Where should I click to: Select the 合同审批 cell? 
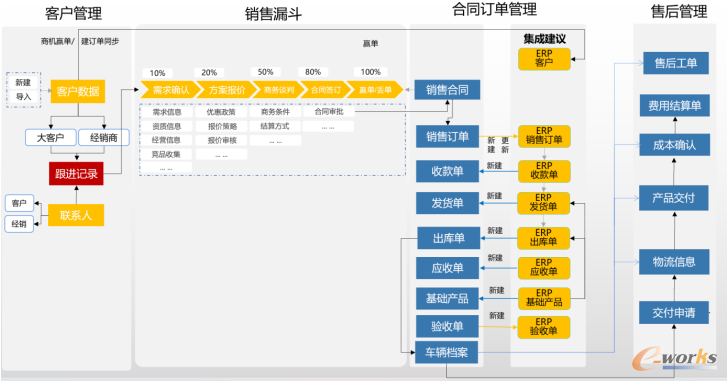click(x=329, y=112)
